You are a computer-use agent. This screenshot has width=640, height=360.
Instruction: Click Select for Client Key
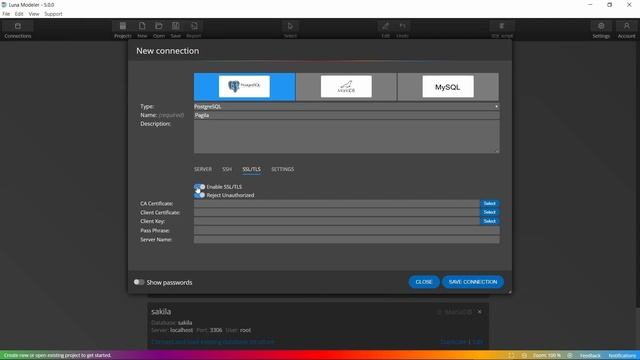489,221
